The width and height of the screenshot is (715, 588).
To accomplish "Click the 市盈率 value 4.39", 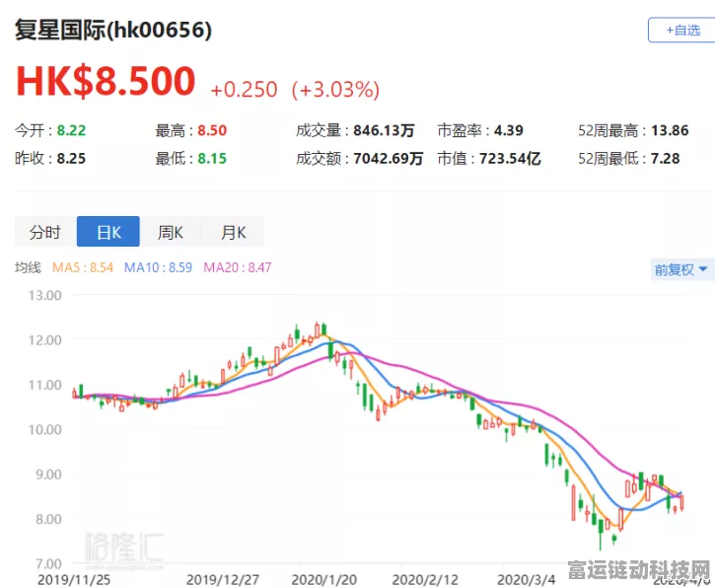I will click(x=509, y=130).
